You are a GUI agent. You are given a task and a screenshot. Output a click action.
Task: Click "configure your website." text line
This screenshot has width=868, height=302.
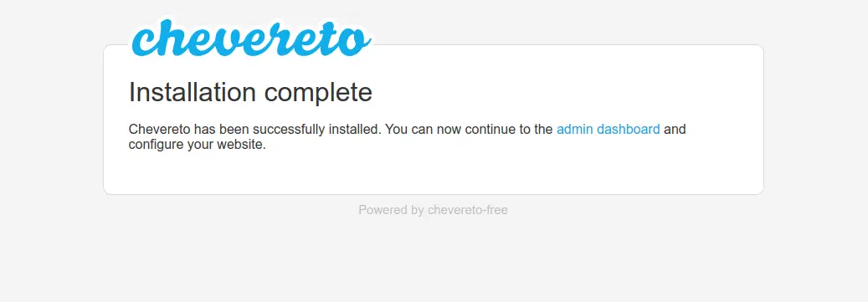[x=198, y=146]
